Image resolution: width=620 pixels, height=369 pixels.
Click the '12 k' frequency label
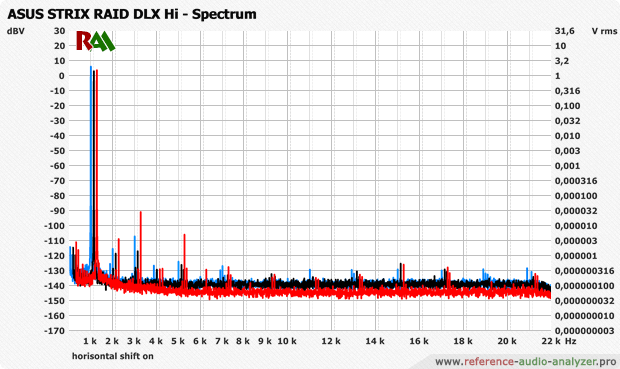(331, 341)
